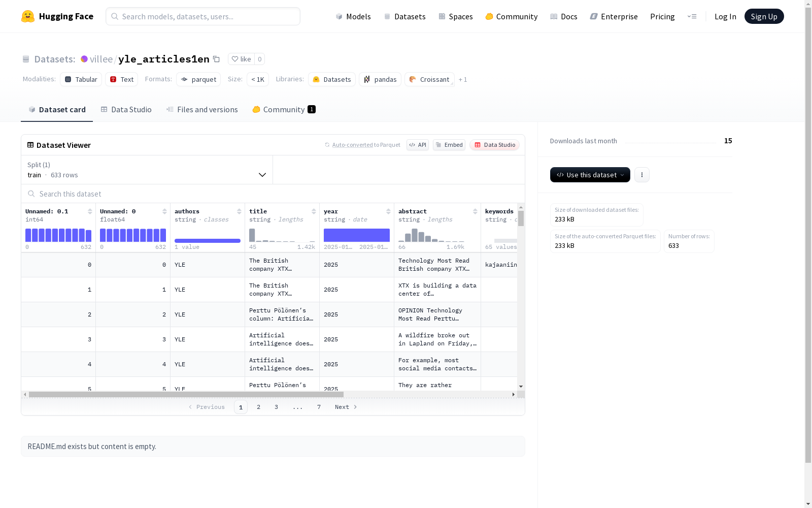Open the navigation more-options menu icon
Image resolution: width=812 pixels, height=508 pixels.
coord(692,16)
